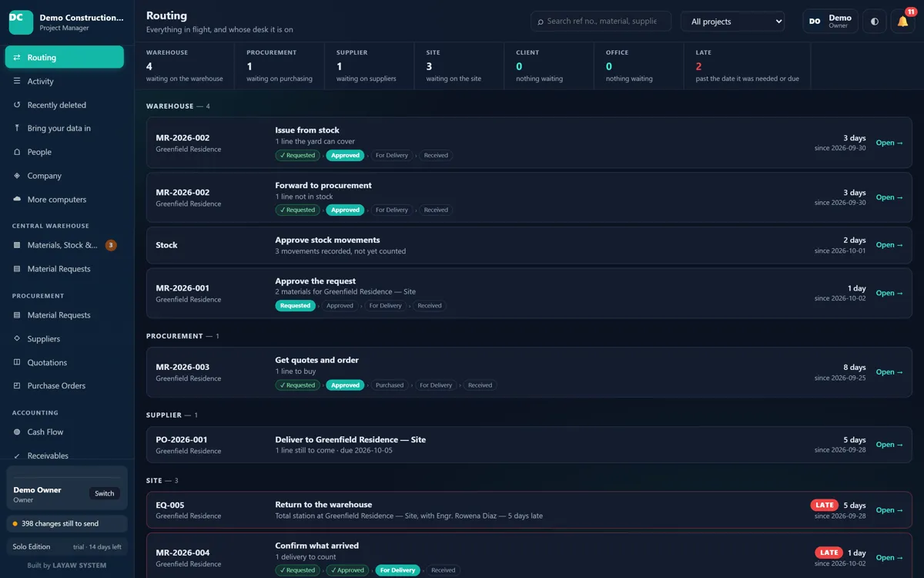Open the All projects dropdown
Image resolution: width=924 pixels, height=578 pixels.
(x=732, y=22)
